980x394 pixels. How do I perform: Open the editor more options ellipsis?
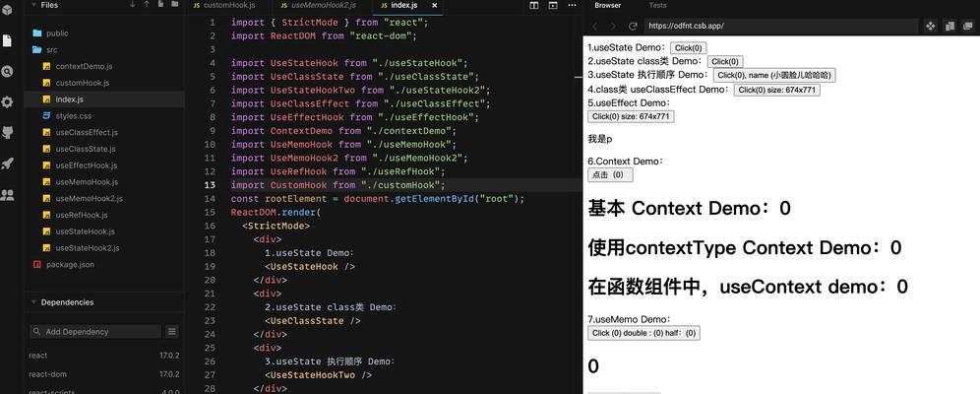click(572, 6)
